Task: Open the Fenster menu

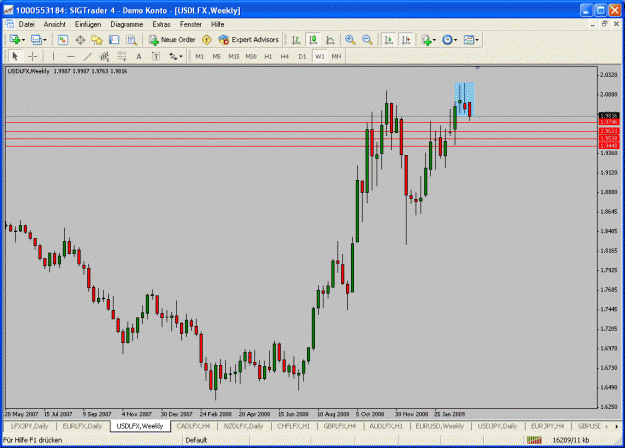Action: click(x=191, y=24)
